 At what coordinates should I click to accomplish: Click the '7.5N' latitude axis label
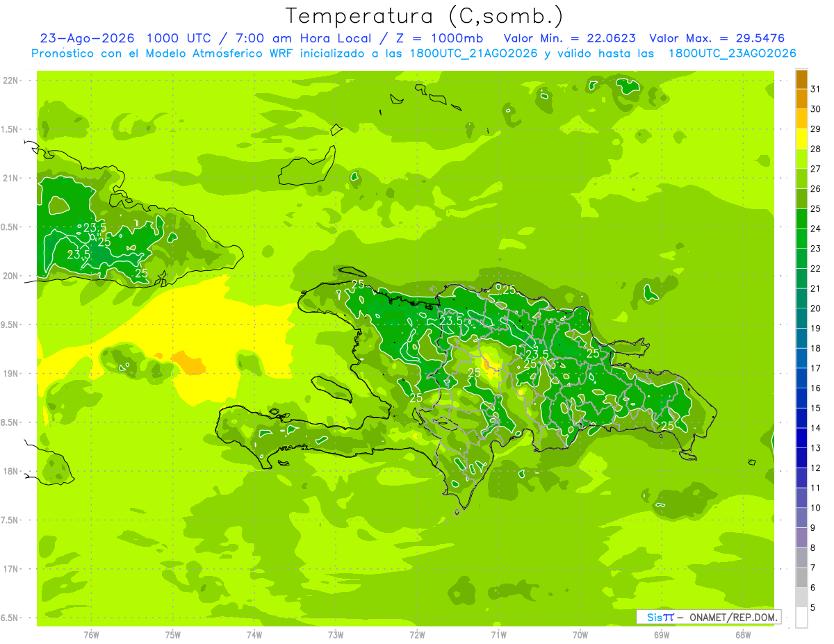10,520
